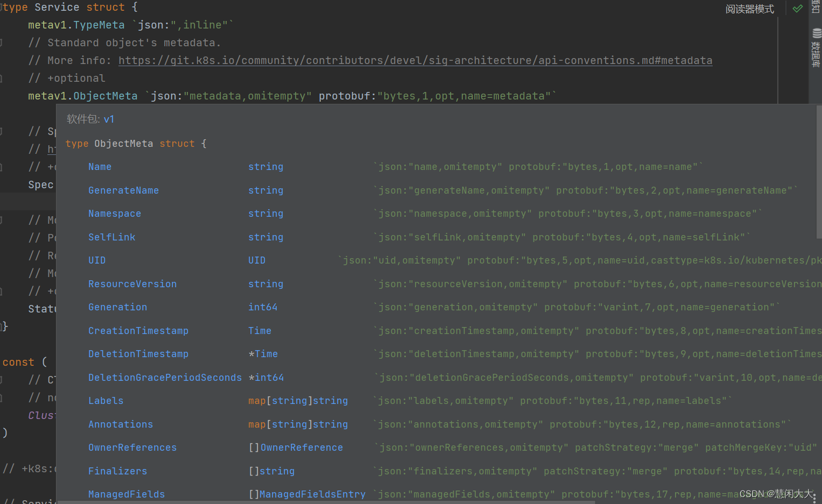The width and height of the screenshot is (822, 504).
Task: Click the vertical scrollbar of documentation popup
Action: coord(819,172)
